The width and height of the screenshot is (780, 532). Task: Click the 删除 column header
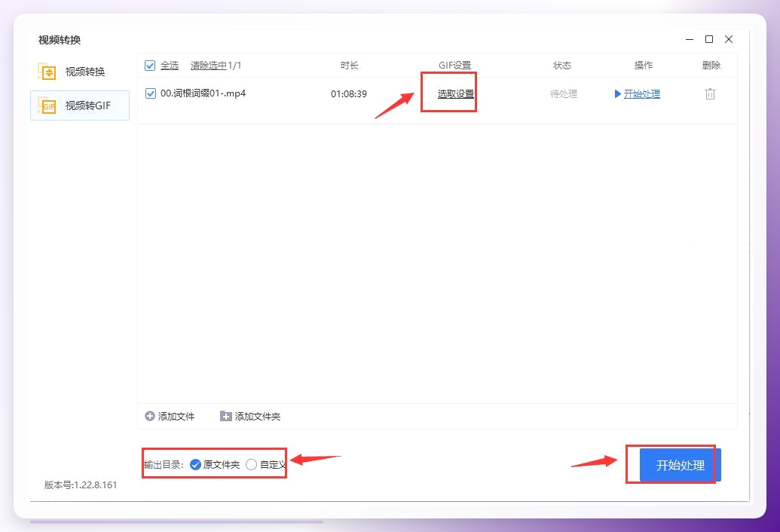pyautogui.click(x=711, y=66)
